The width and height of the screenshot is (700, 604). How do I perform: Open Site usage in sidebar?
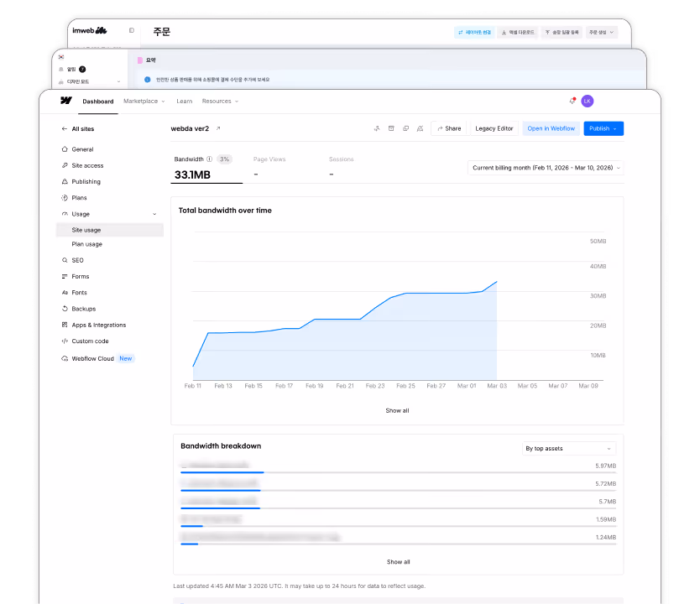[x=110, y=230]
